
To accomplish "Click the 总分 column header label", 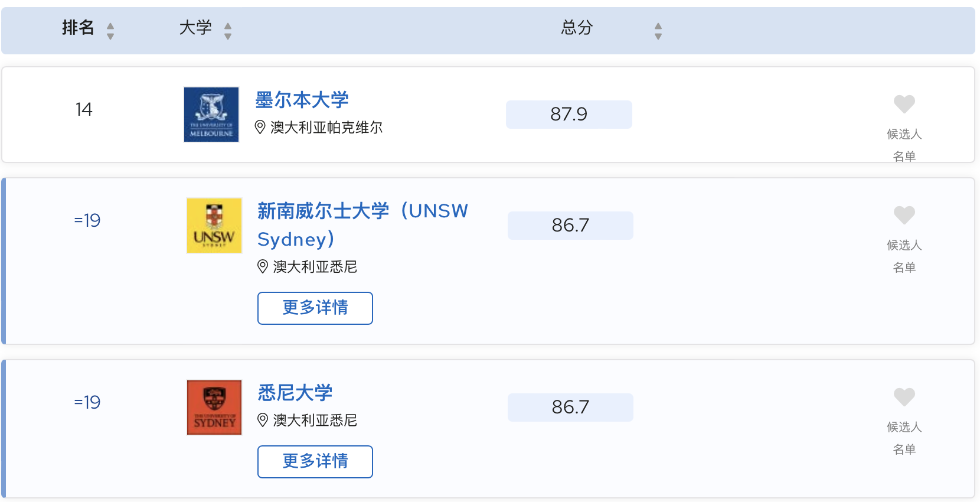I will [577, 28].
